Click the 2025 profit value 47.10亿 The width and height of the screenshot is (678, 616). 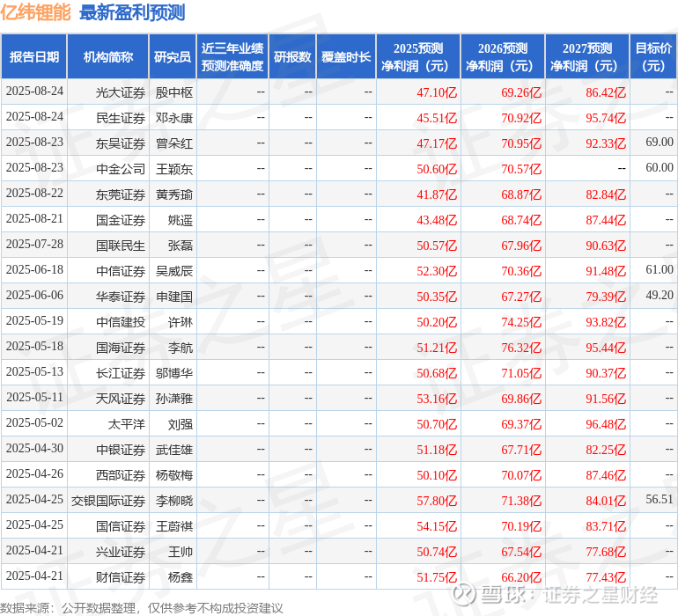click(x=437, y=92)
